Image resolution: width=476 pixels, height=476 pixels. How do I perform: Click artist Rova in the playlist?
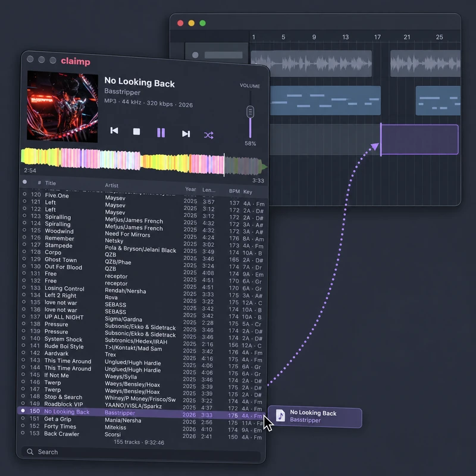click(x=111, y=297)
